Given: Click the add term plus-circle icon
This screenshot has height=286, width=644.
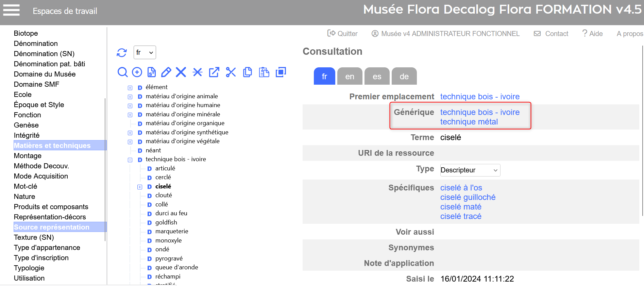Looking at the screenshot, I should click(137, 72).
